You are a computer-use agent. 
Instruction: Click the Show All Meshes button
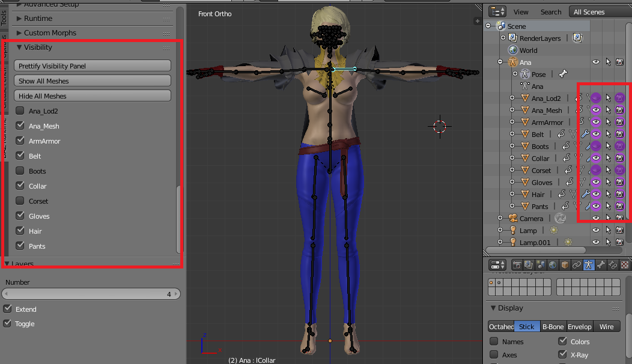tap(93, 80)
